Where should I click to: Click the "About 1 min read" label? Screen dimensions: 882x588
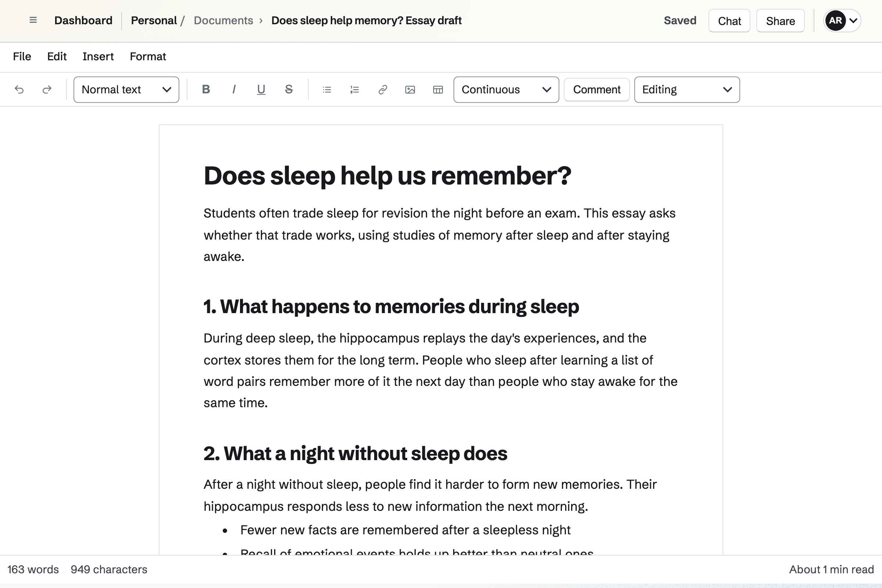pos(831,570)
